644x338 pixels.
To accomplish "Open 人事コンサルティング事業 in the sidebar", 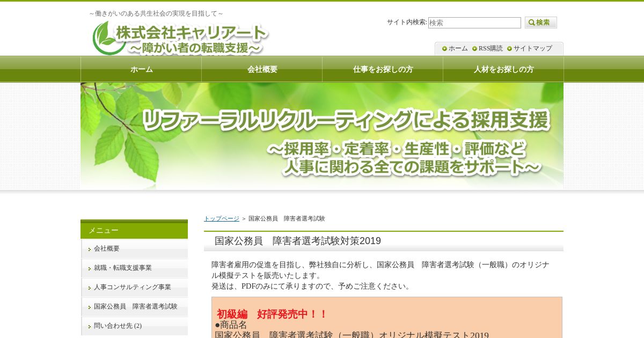I will [135, 288].
